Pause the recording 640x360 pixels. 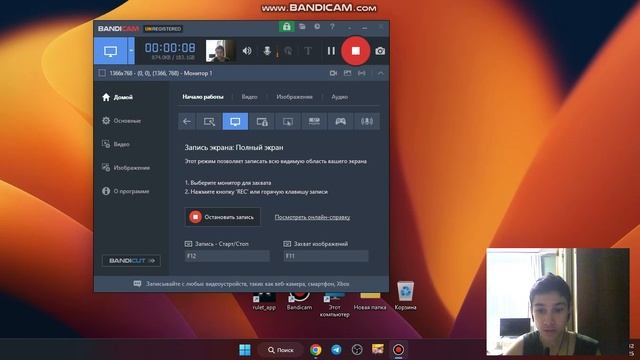coord(331,51)
